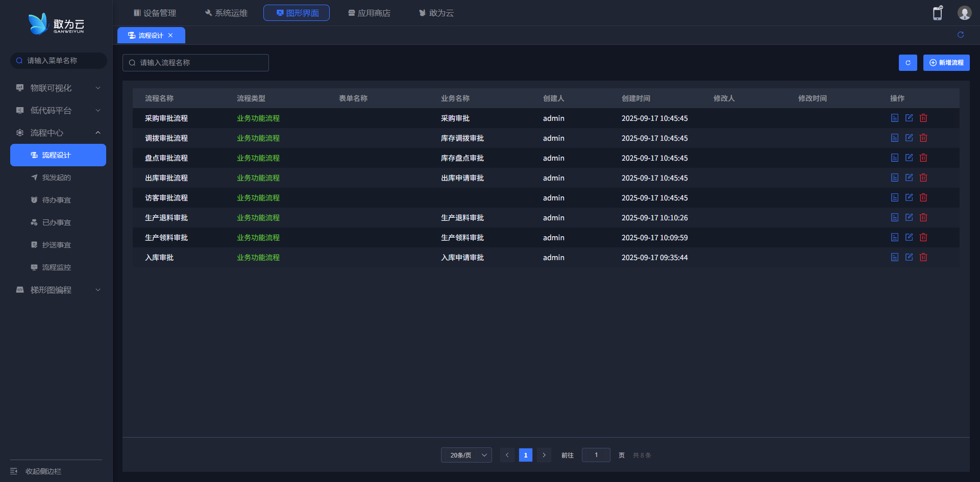The height and width of the screenshot is (482, 980).
Task: Click the view details icon for 采购审批流程
Action: coord(894,118)
